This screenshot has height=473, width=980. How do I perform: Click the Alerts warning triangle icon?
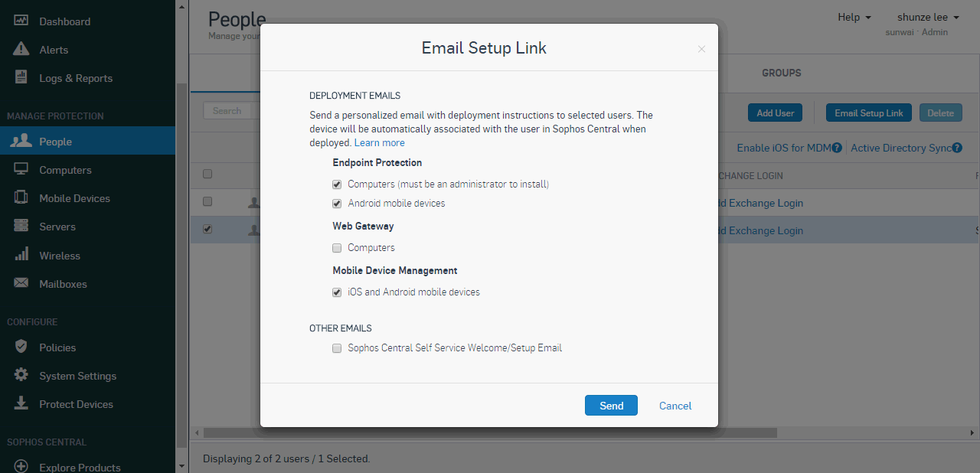[21, 50]
